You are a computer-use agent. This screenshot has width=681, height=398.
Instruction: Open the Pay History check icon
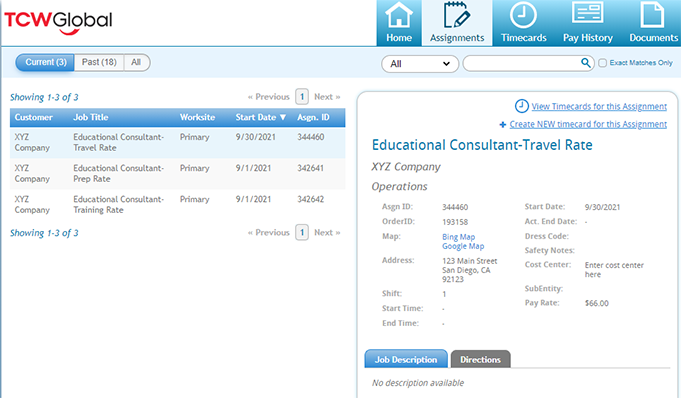click(588, 13)
